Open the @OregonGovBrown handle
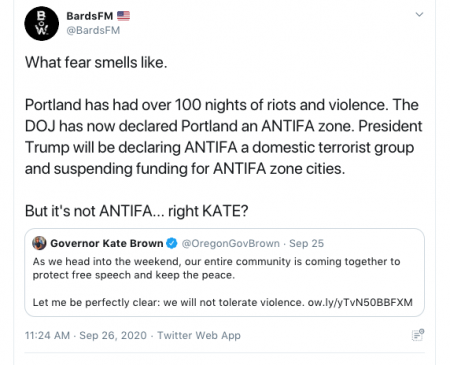Image resolution: width=450 pixels, height=365 pixels. click(x=231, y=243)
